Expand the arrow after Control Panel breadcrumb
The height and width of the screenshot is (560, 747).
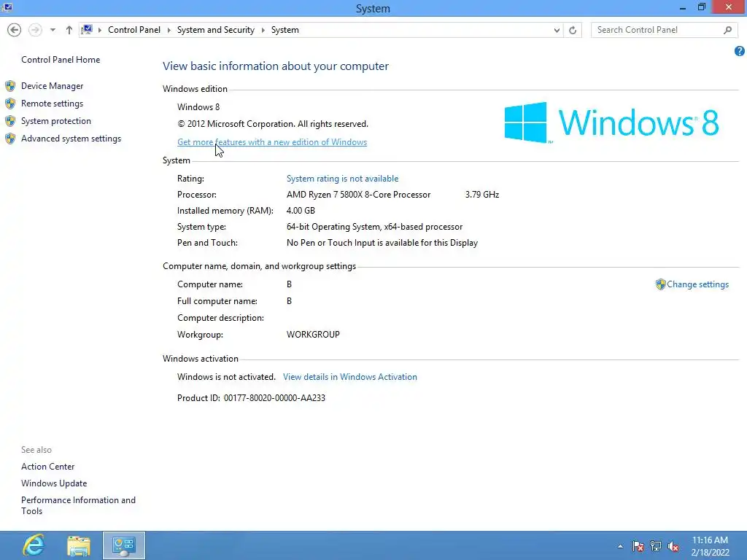(x=169, y=30)
